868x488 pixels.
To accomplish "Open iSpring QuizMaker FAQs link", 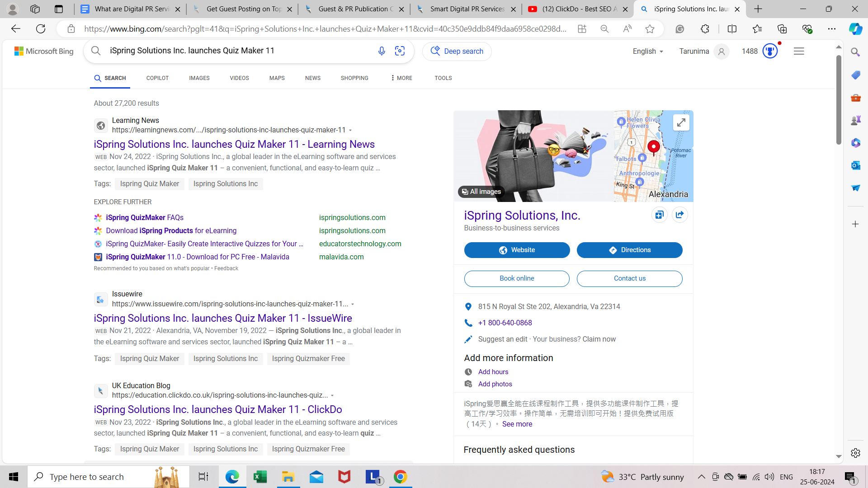I will pos(145,218).
